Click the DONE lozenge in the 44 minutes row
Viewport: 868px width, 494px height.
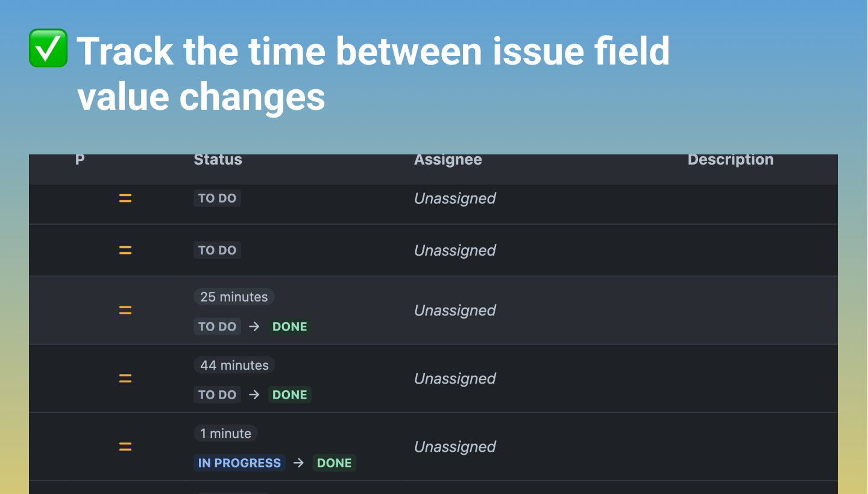(289, 394)
